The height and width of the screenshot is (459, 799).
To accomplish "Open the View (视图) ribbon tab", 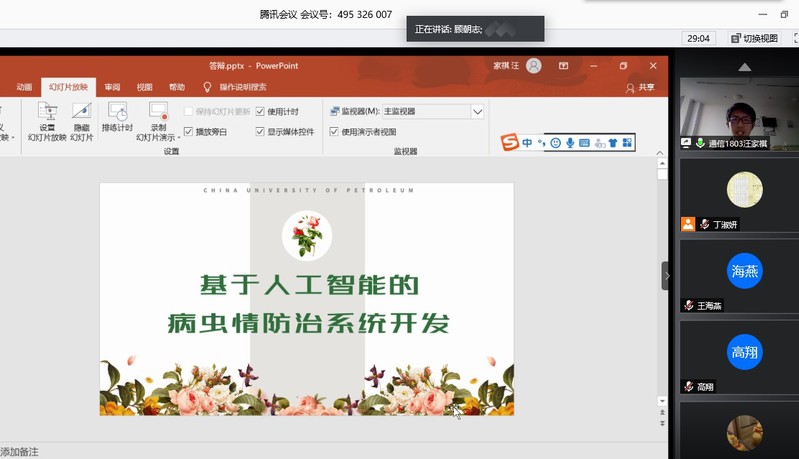I will [x=145, y=88].
